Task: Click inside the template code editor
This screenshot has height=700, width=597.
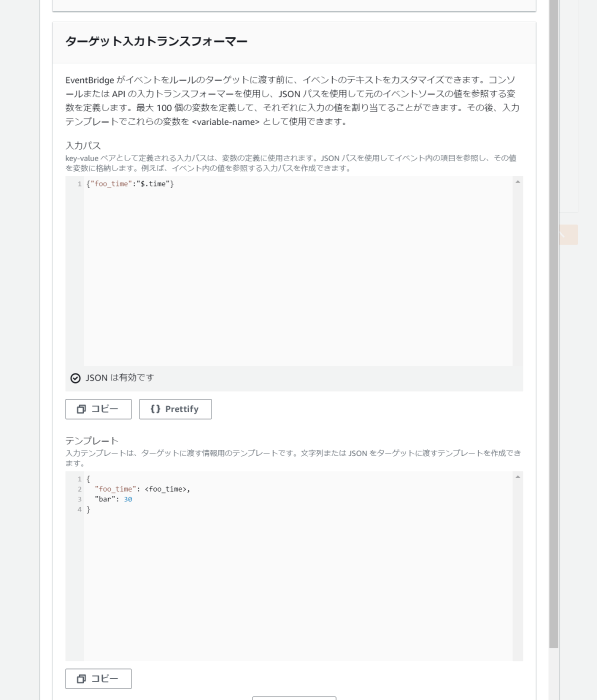Action: click(x=298, y=566)
